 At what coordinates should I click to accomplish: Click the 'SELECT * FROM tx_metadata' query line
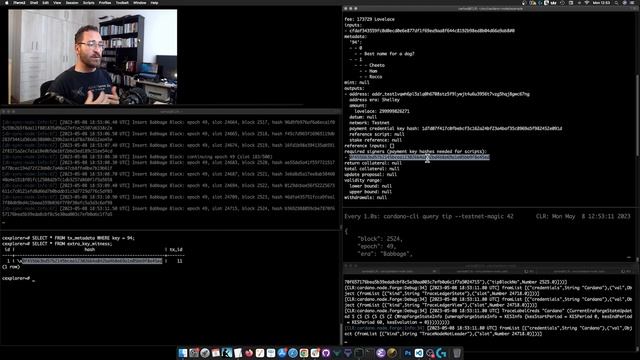pos(68,238)
